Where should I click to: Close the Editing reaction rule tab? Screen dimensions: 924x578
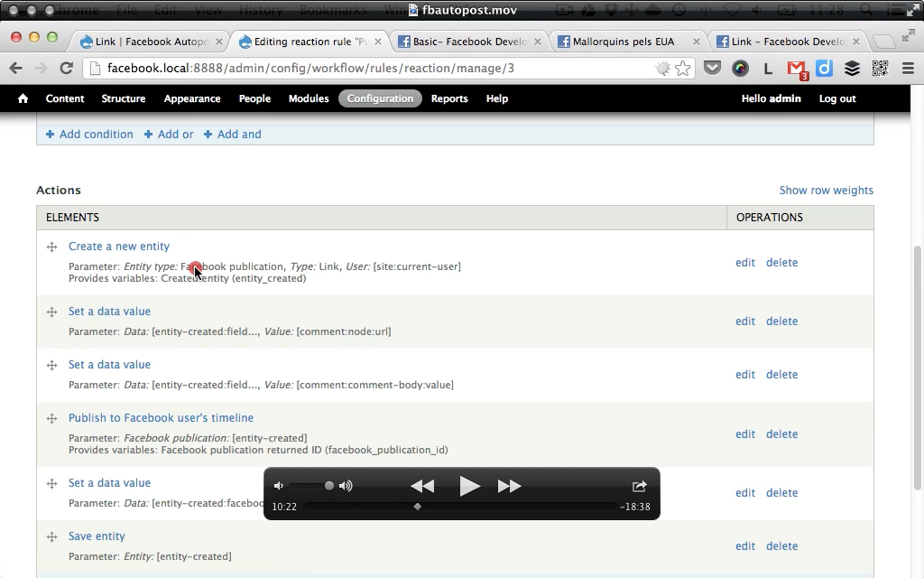(x=378, y=42)
